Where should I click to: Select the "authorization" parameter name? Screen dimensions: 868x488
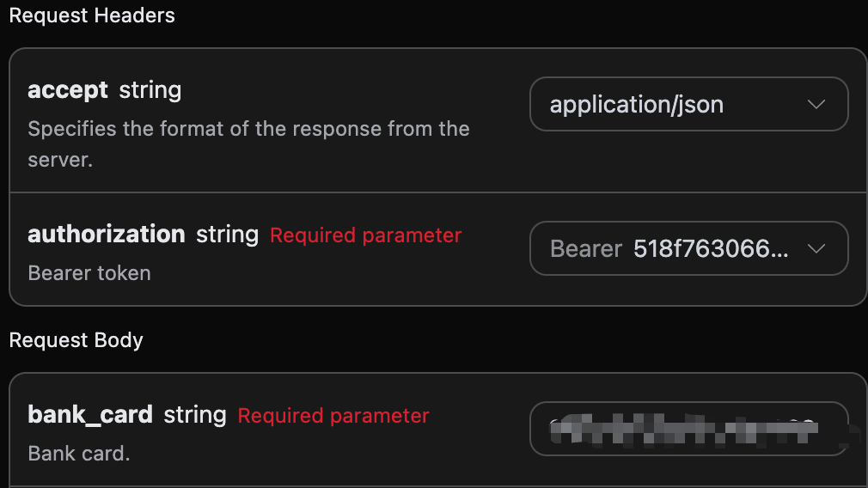(x=107, y=235)
